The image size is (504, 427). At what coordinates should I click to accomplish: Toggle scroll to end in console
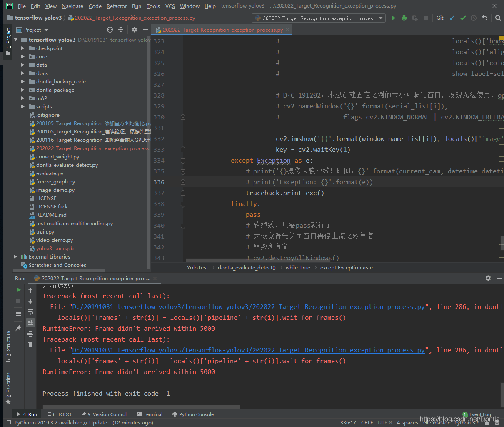[30, 322]
